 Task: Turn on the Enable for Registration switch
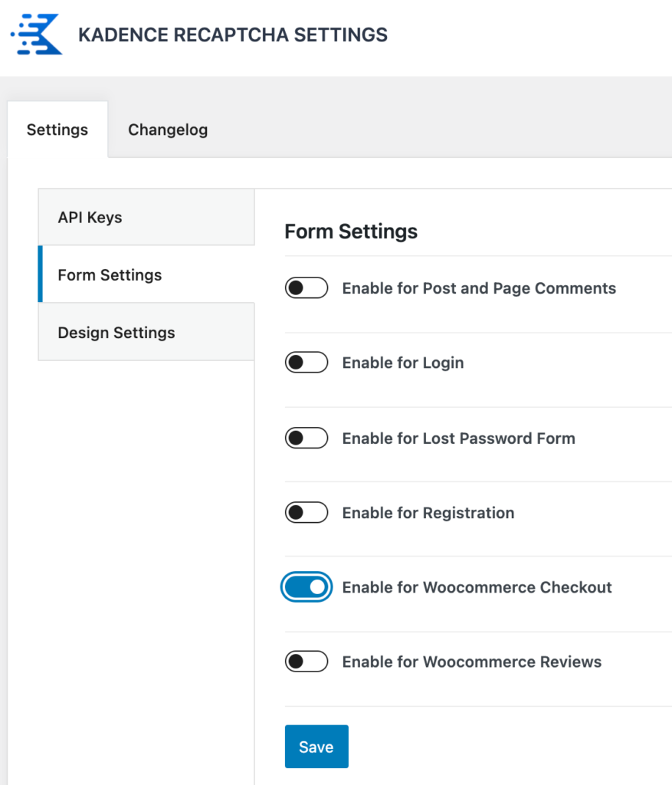[x=306, y=513]
